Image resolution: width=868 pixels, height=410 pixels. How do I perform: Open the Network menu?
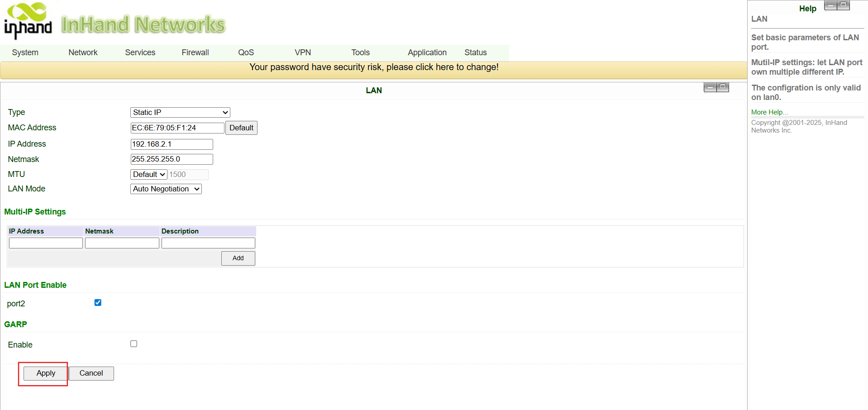click(x=83, y=52)
